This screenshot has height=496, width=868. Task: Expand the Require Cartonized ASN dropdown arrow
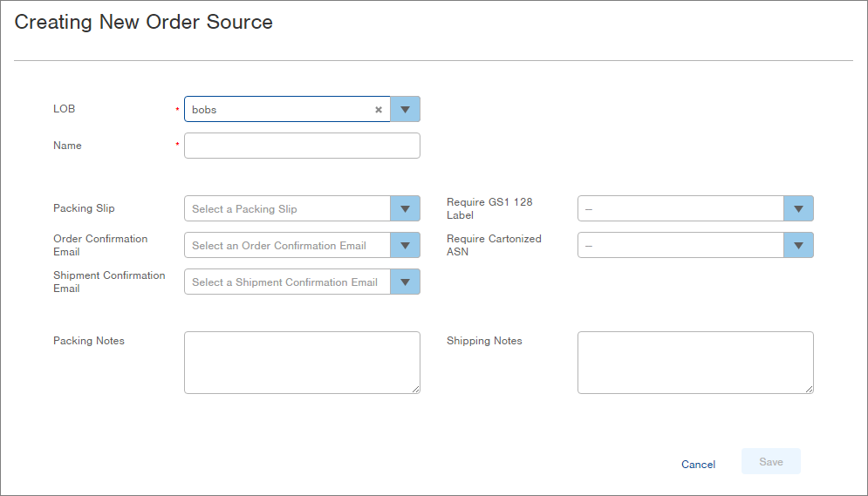coord(799,245)
